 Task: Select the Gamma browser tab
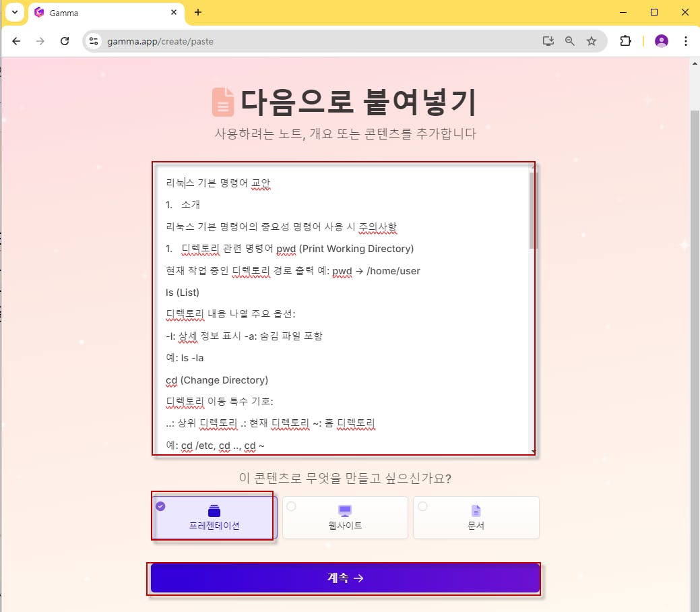tap(106, 13)
